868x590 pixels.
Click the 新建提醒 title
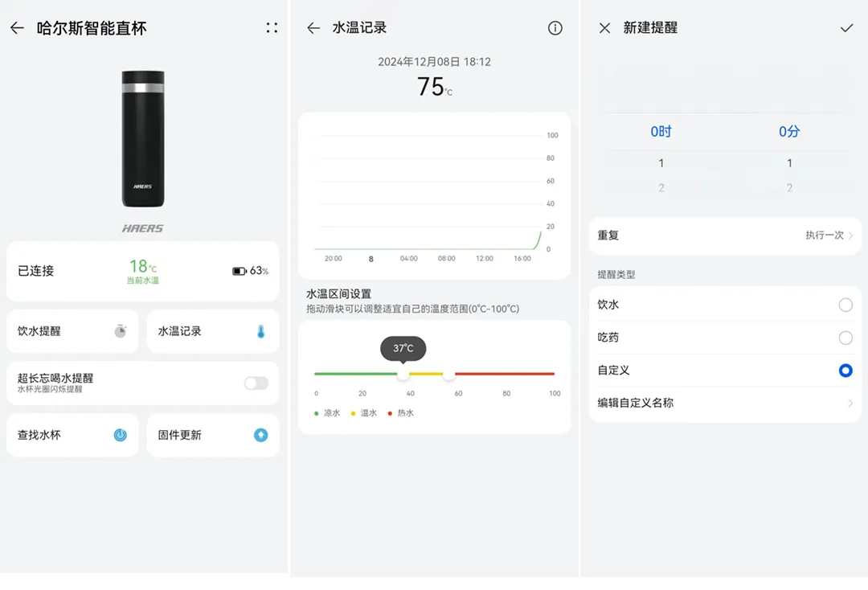650,27
